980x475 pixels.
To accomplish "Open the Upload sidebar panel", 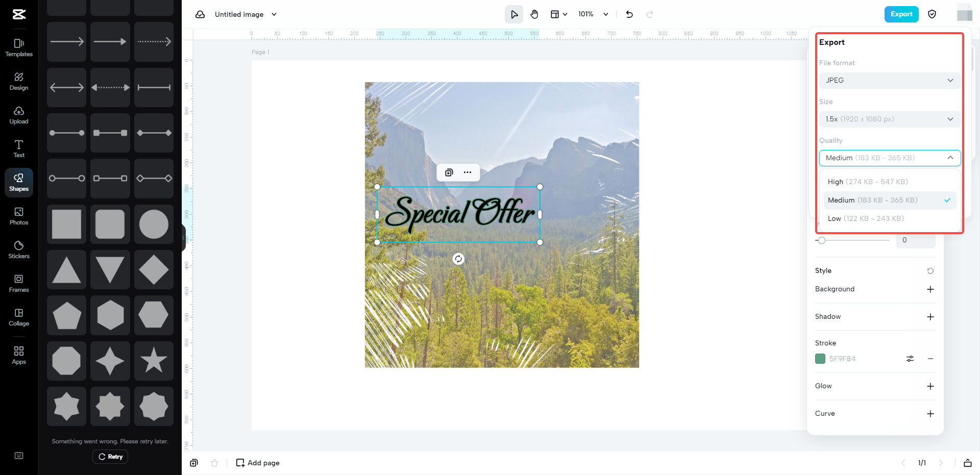I will [x=19, y=115].
